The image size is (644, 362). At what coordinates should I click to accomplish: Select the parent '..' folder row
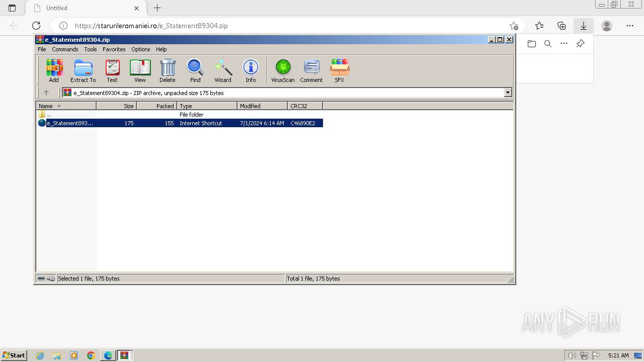point(180,115)
